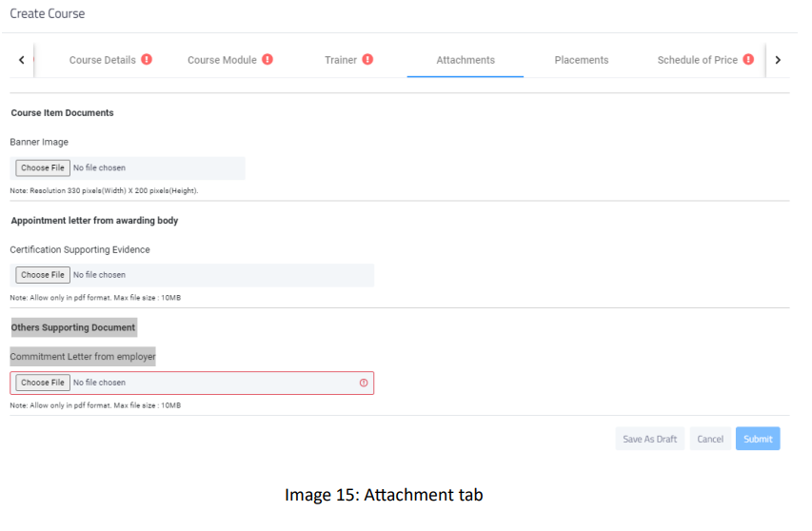
Task: Select the Attachments tab
Action: 465,60
